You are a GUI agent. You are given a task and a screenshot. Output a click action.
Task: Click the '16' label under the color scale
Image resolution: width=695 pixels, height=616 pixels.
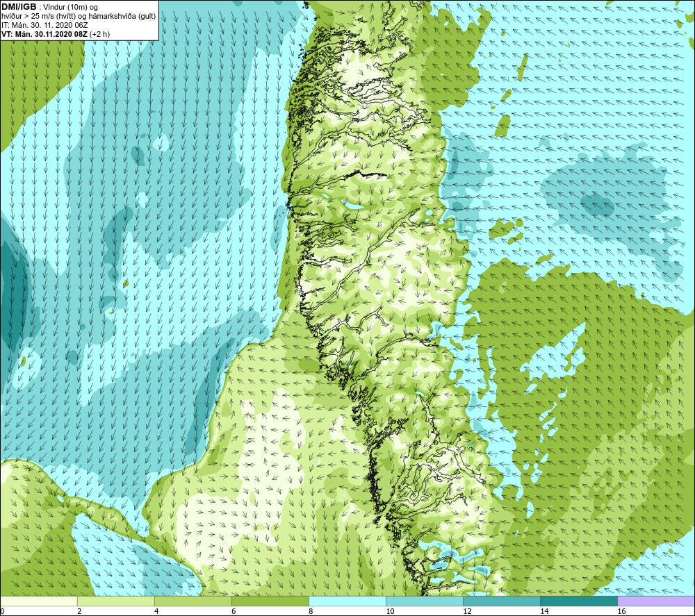[622, 612]
